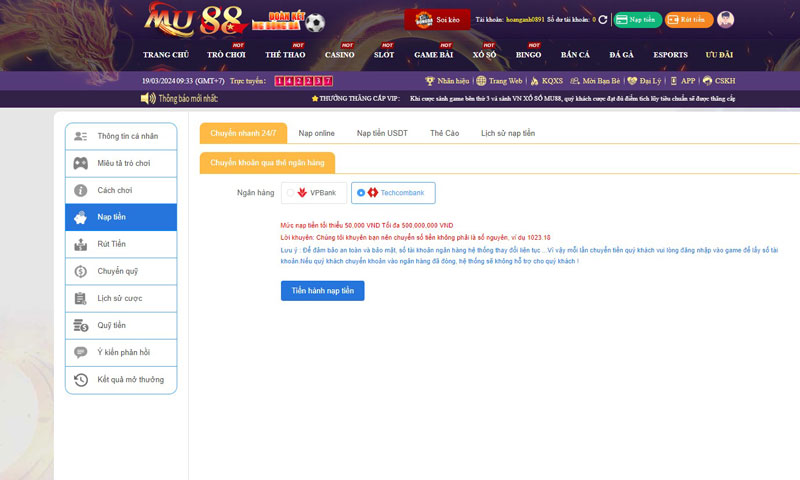Open Lịch sử cược sidebar item
The width and height of the screenshot is (800, 480).
coord(121,298)
